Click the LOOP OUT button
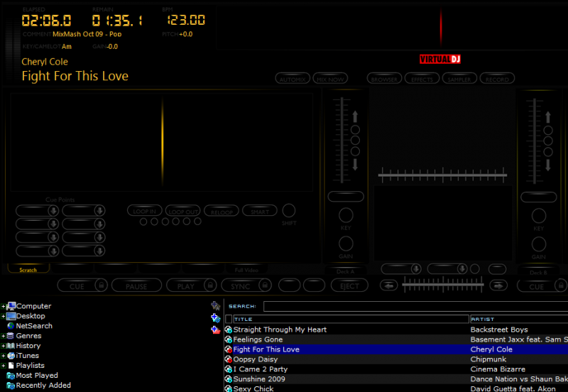 (183, 211)
